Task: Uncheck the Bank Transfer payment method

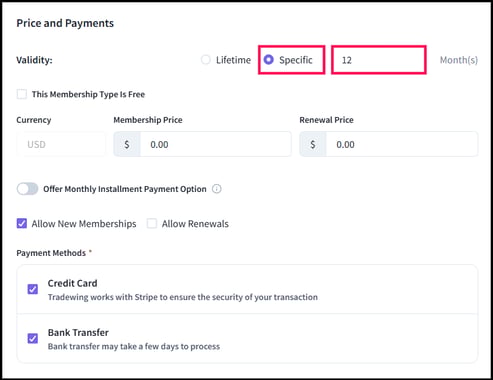Action: point(33,338)
